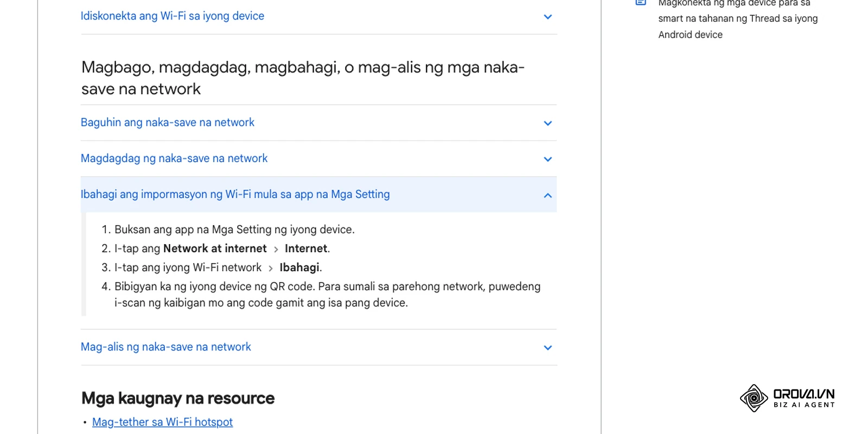868x434 pixels.
Task: Expand Baguhin ang naka-save na network
Action: coord(318,123)
